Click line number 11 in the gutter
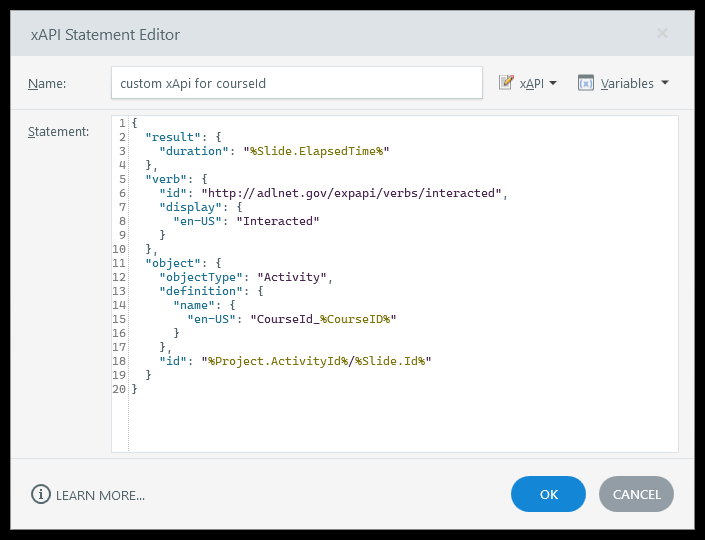 (x=120, y=262)
